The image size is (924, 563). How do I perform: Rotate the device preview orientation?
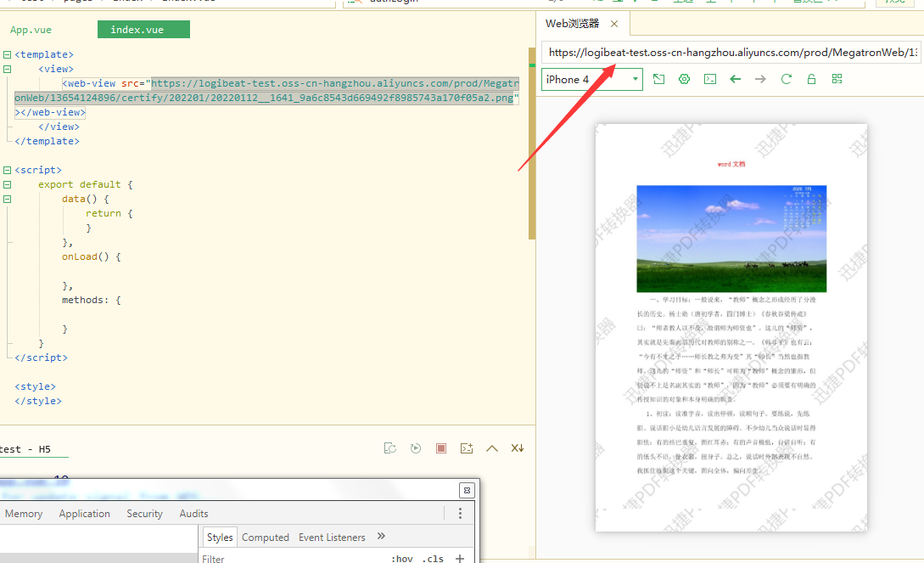(658, 79)
